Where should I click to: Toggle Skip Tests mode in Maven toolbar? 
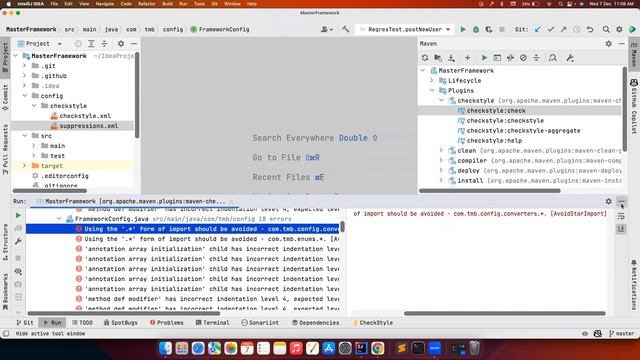coord(523,58)
